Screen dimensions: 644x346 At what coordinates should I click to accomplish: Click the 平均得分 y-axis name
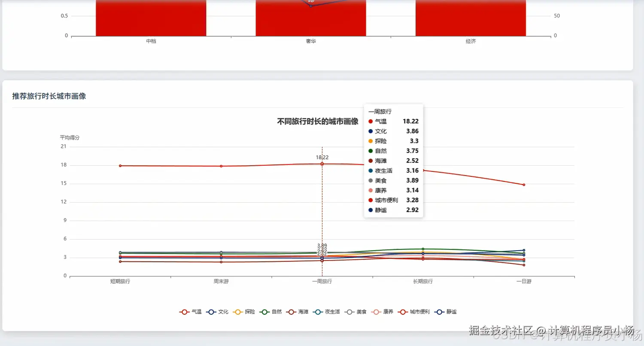70,138
